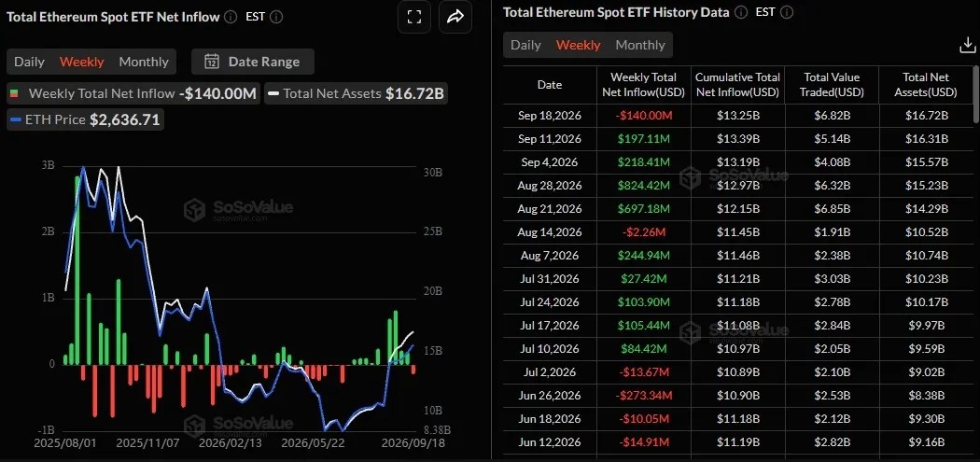Click the fullscreen expand chart icon
This screenshot has height=462, width=980.
pyautogui.click(x=414, y=17)
